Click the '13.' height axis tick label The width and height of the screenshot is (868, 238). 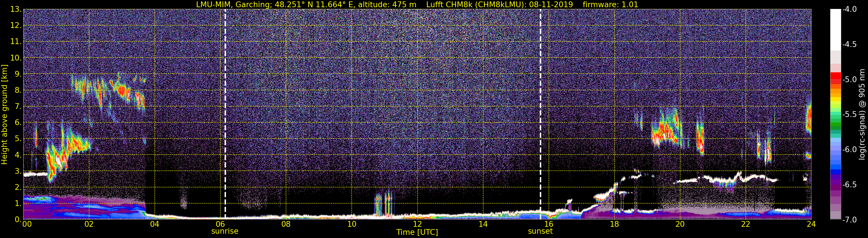[16, 10]
